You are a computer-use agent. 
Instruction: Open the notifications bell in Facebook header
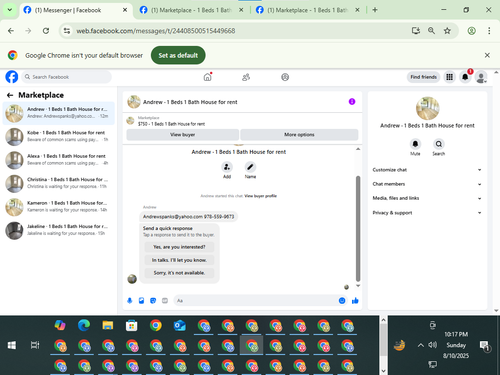click(x=465, y=77)
